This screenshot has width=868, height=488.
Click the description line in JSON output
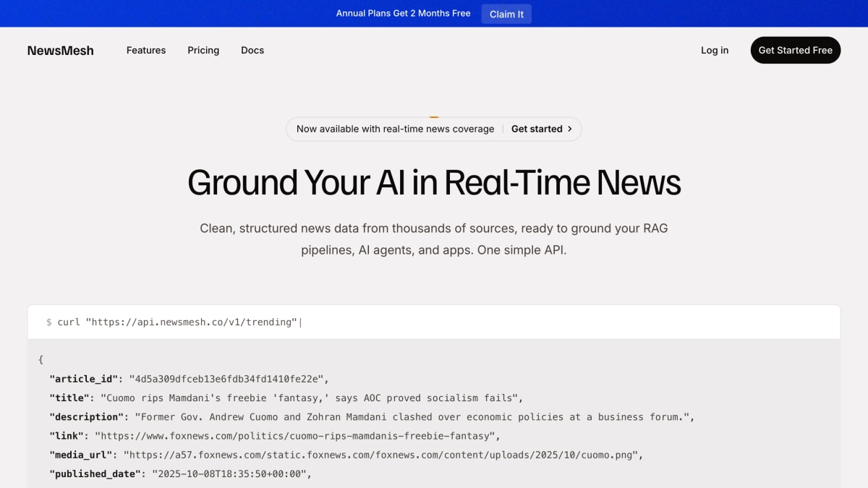click(372, 417)
